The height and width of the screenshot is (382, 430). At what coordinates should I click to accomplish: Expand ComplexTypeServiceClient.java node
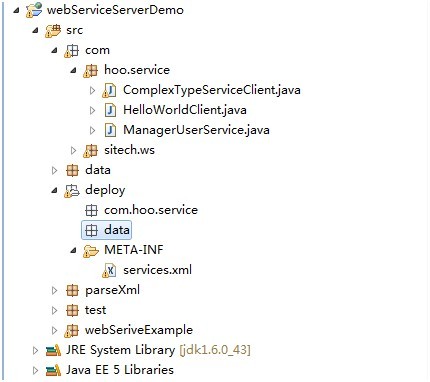(x=92, y=90)
